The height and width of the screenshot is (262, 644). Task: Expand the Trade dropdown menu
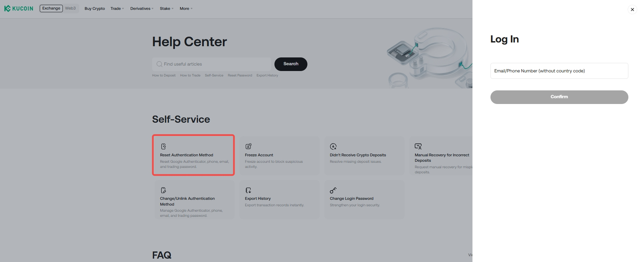(117, 8)
